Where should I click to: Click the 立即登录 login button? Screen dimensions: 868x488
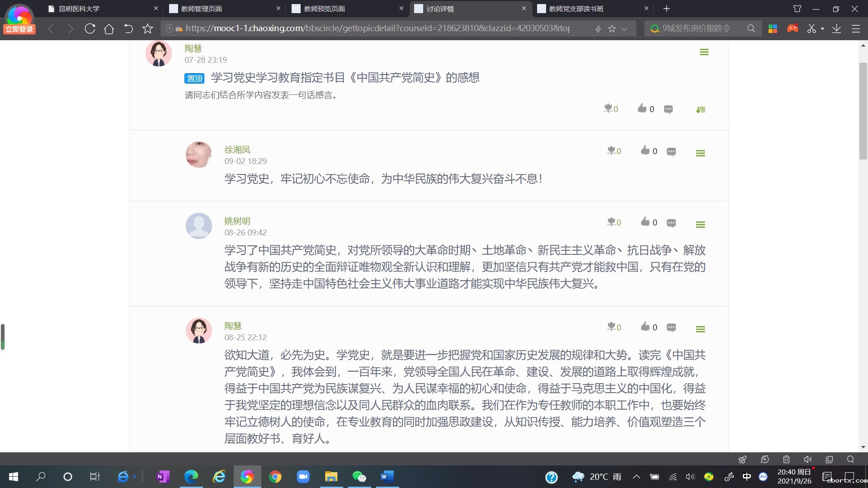[x=19, y=29]
